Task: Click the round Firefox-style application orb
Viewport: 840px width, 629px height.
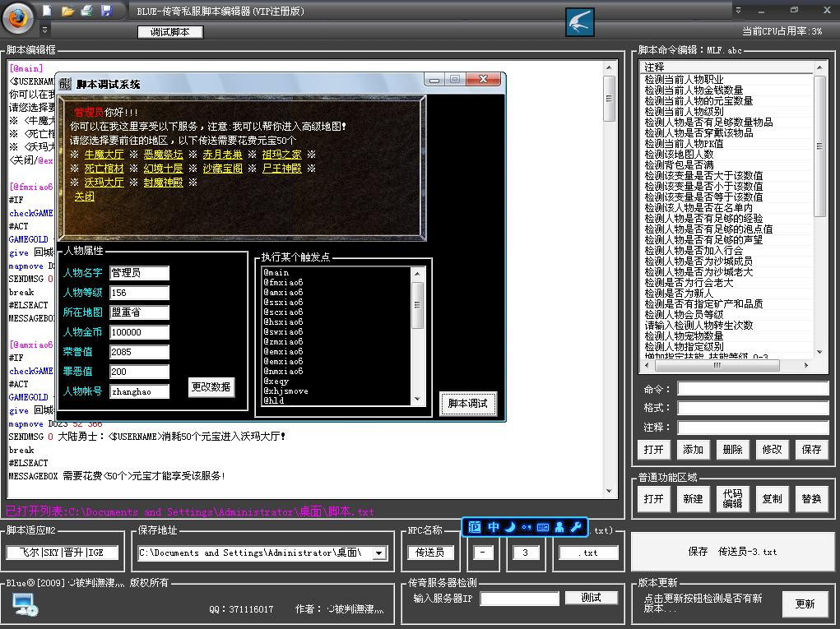Action: [18, 16]
